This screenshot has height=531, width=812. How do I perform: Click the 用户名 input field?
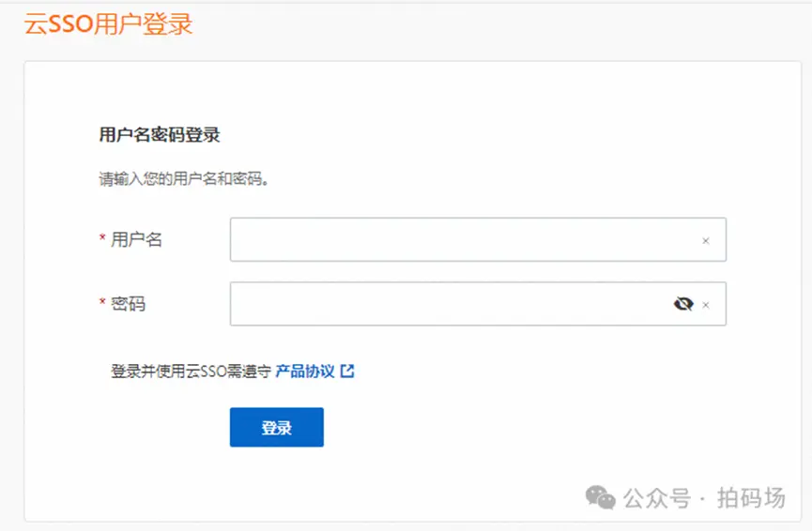coord(465,240)
